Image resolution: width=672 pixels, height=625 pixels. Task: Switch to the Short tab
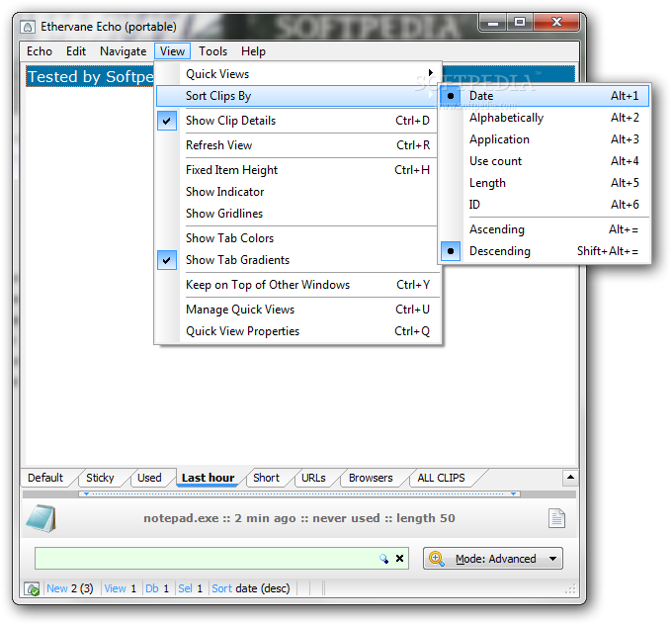tap(266, 478)
